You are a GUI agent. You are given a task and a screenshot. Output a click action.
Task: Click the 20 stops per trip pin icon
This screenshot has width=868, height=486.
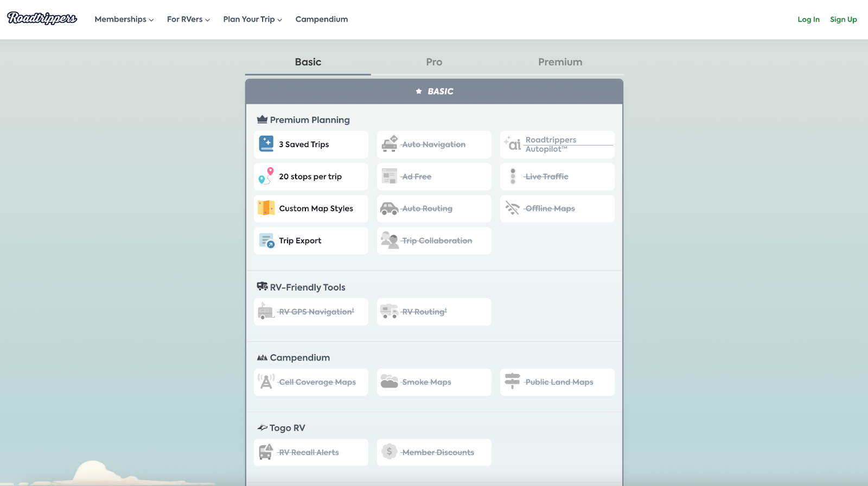point(266,176)
